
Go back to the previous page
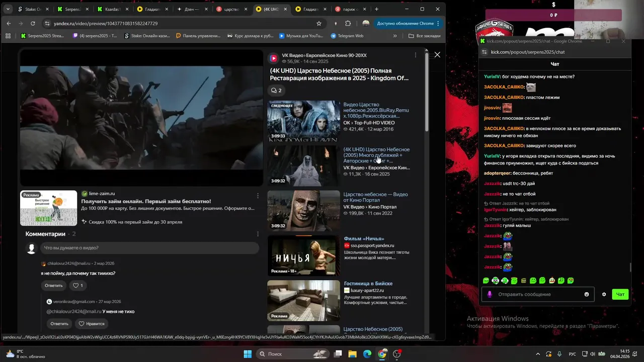coord(9,24)
